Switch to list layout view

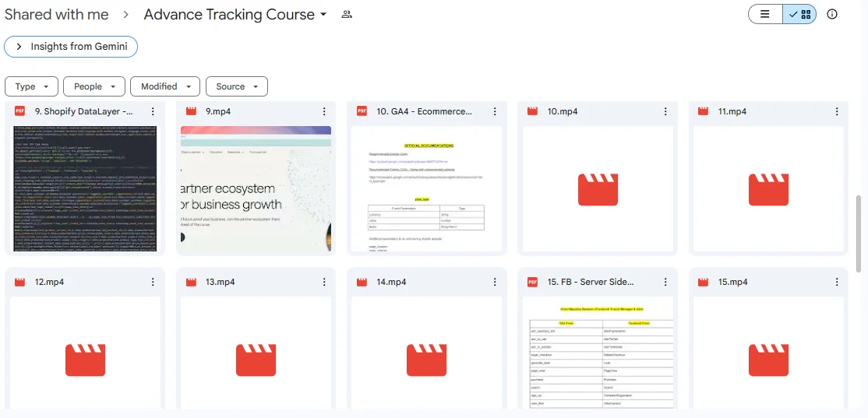tap(765, 14)
